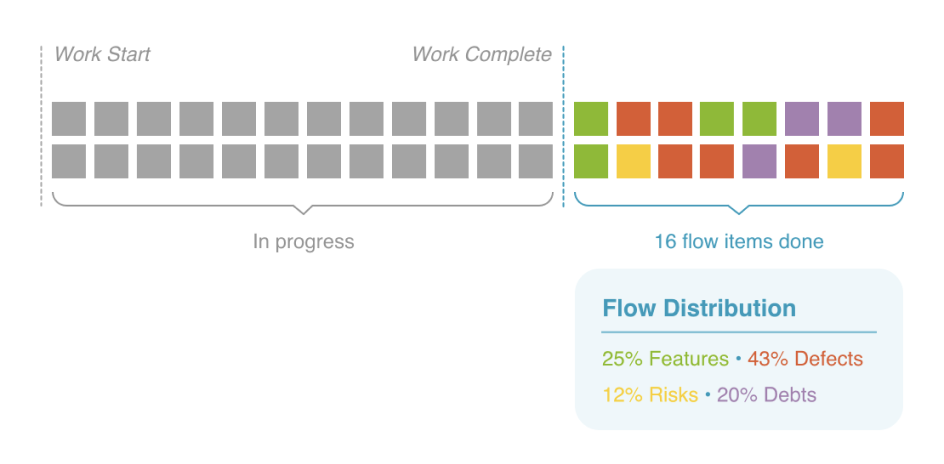
Task: Click the "Work Complete" label
Action: (x=481, y=54)
